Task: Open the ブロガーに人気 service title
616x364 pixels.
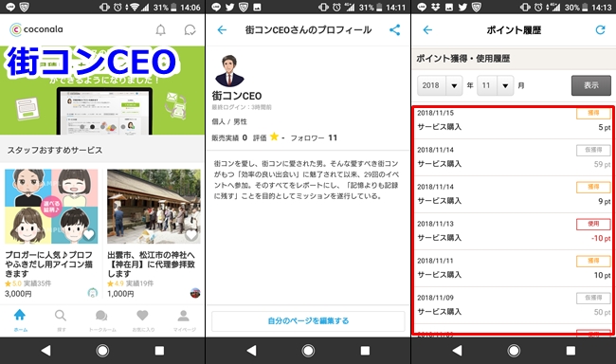Action: pyautogui.click(x=48, y=264)
